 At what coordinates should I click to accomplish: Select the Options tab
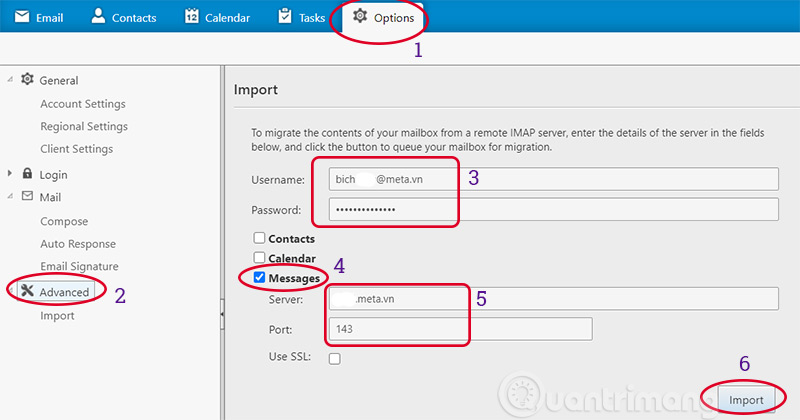click(384, 17)
